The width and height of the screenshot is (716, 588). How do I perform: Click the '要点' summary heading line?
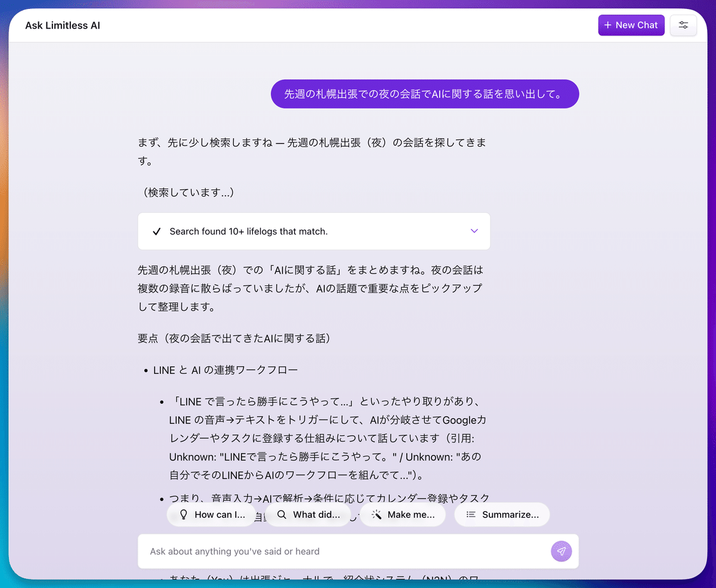(234, 339)
